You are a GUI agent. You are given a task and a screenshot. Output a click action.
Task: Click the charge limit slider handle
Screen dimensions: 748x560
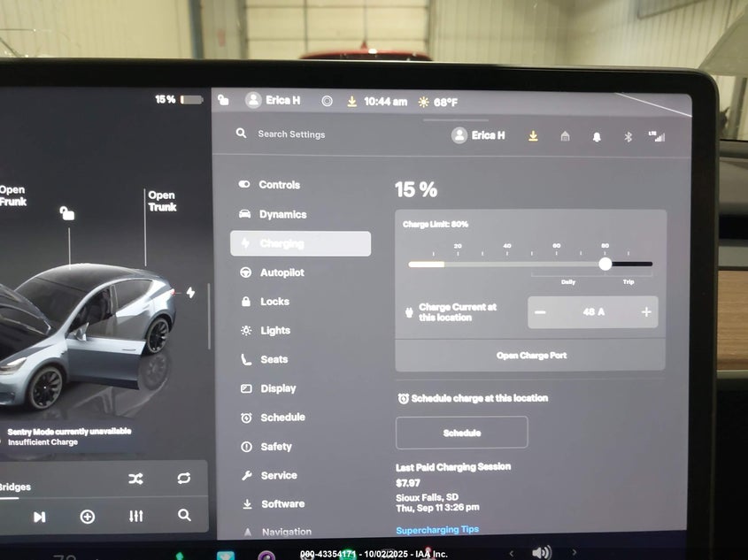pyautogui.click(x=605, y=264)
